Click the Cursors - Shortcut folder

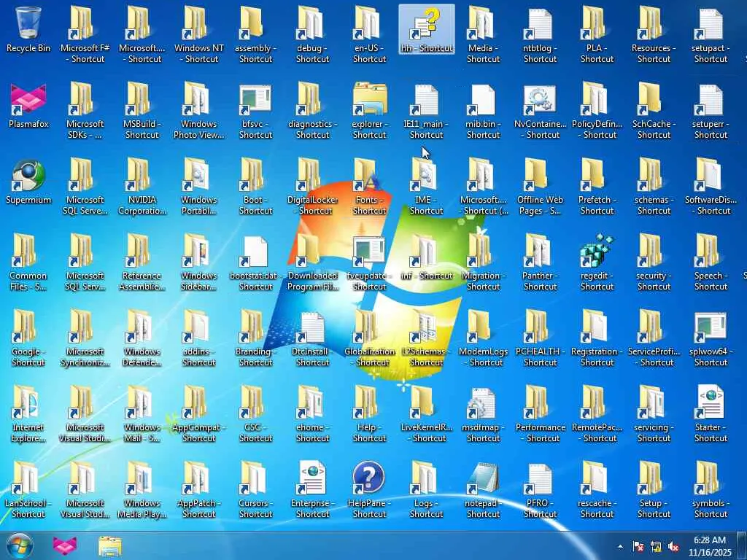[x=255, y=491]
